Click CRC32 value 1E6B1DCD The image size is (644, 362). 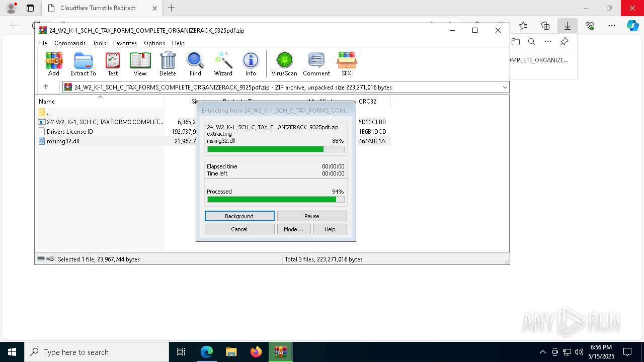(372, 132)
